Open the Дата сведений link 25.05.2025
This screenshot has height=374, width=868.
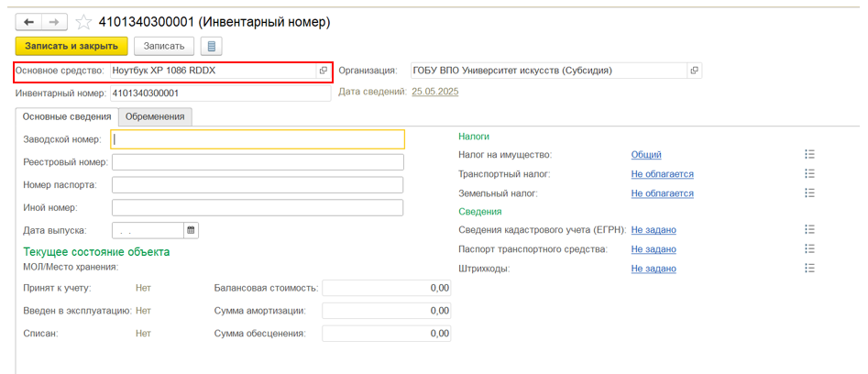pos(435,92)
